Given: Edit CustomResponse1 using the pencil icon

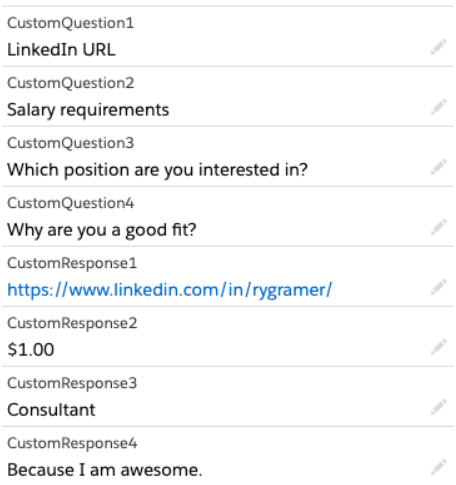Looking at the screenshot, I should [438, 287].
